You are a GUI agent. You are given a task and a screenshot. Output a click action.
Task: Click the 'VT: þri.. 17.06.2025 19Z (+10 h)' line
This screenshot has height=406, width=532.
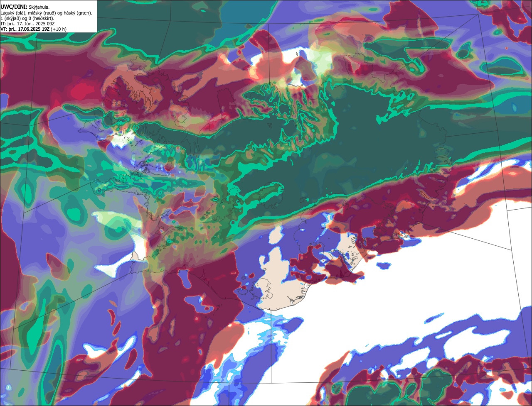(x=34, y=29)
